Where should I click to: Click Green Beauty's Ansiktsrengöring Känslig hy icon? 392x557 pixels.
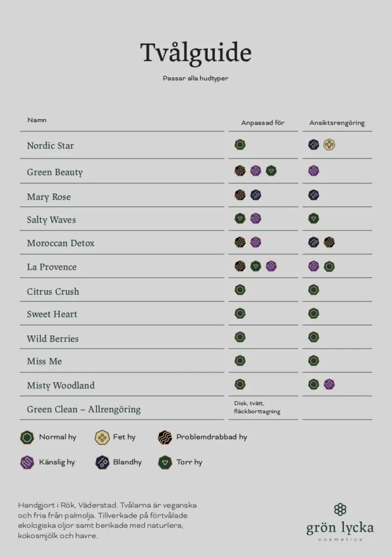click(313, 171)
